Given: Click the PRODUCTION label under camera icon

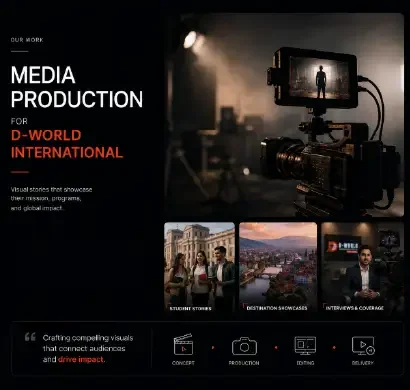Looking at the screenshot, I should tap(244, 363).
